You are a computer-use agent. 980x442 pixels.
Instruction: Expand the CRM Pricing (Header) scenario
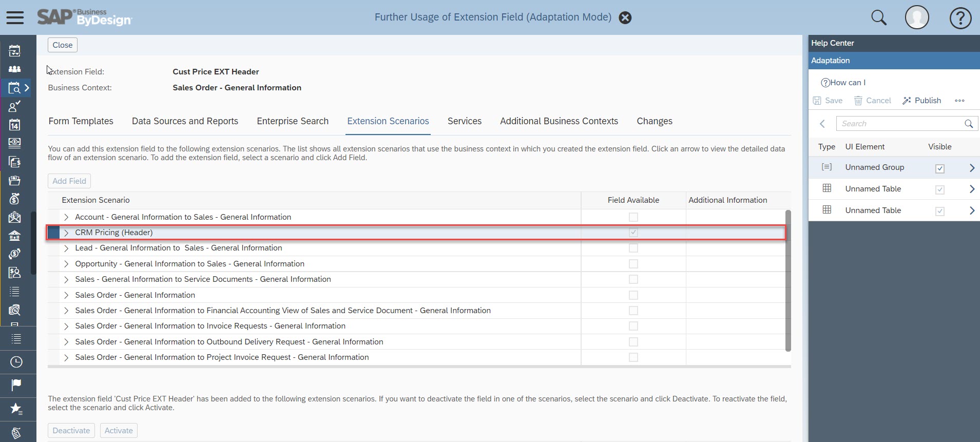[x=66, y=233]
